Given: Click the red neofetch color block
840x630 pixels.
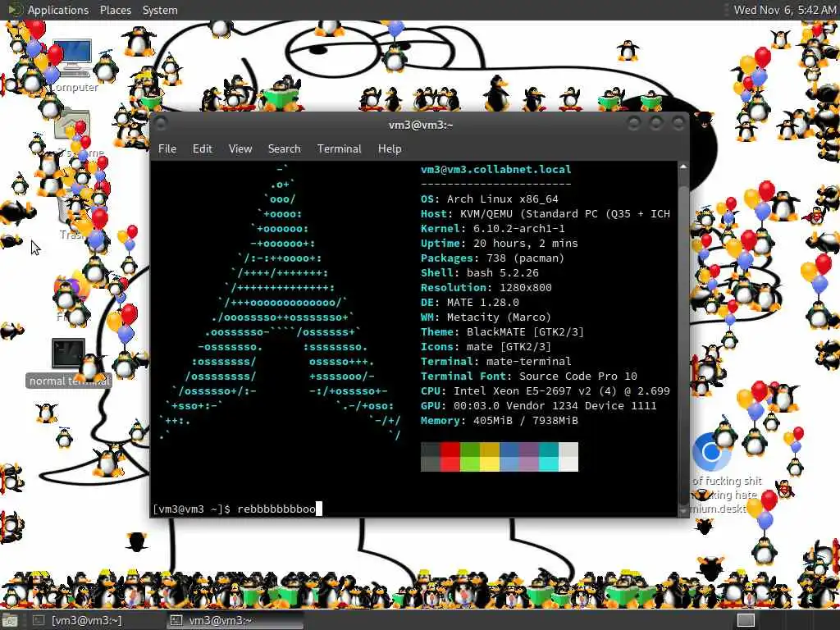Looking at the screenshot, I should pos(450,457).
